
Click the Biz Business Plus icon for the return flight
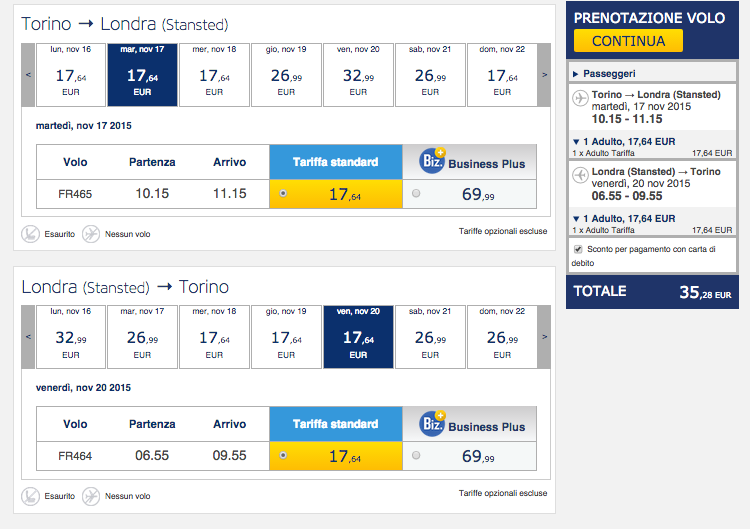(x=432, y=423)
